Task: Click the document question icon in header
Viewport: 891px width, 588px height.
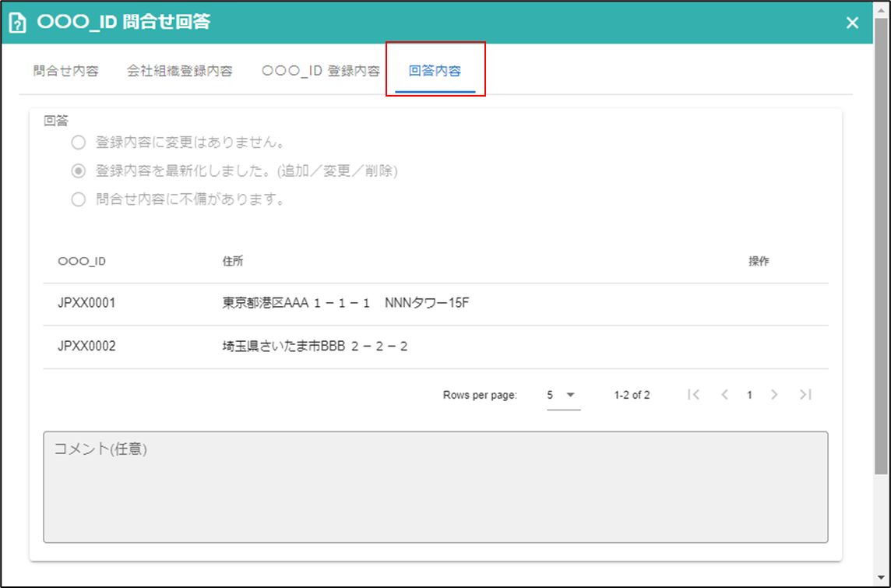Action: coord(17,23)
